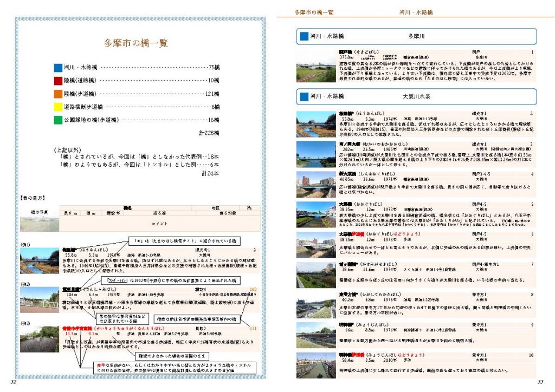Click the 1971年 construction year
The width and height of the screenshot is (555, 392).
[x=390, y=179]
